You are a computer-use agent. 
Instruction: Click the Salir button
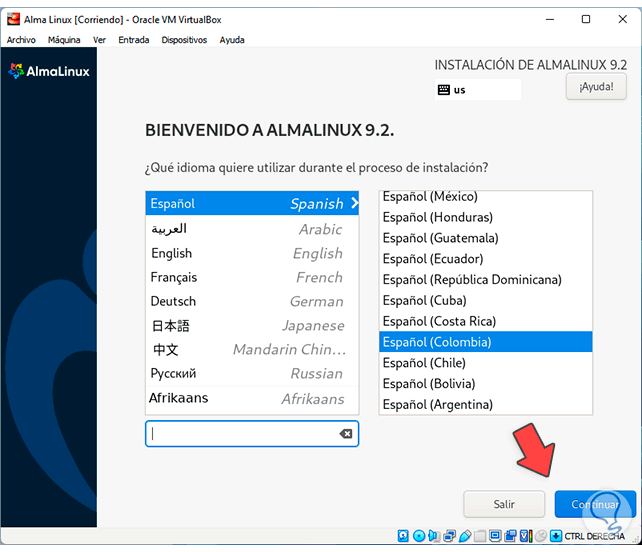coord(504,504)
